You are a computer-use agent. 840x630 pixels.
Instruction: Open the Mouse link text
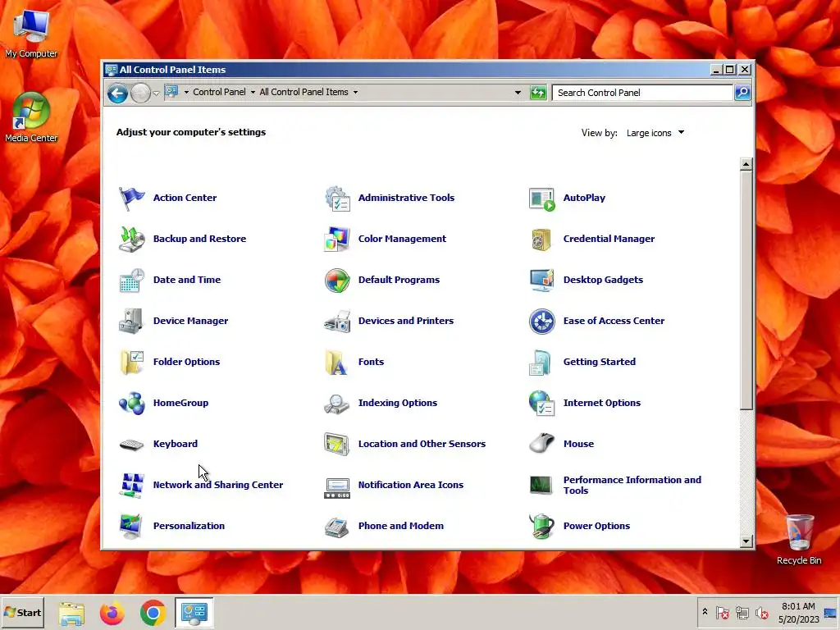[578, 444]
